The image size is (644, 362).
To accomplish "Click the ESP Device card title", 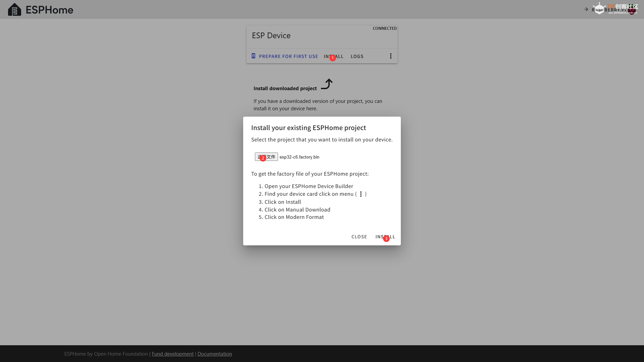I will tap(271, 36).
